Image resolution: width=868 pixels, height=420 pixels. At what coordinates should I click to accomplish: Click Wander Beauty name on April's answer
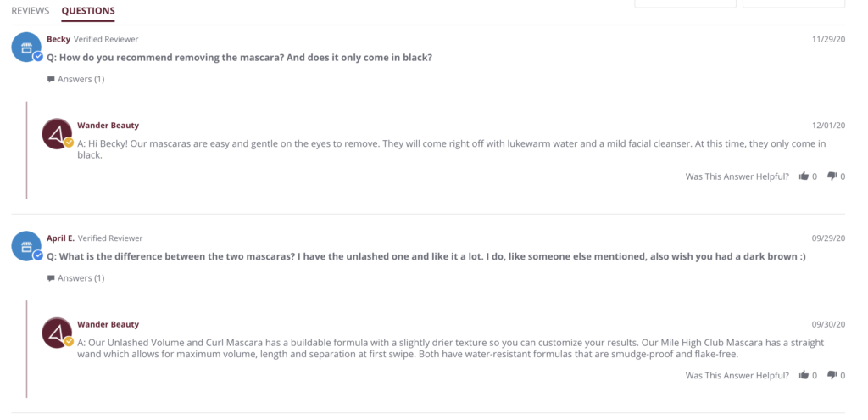pos(108,324)
